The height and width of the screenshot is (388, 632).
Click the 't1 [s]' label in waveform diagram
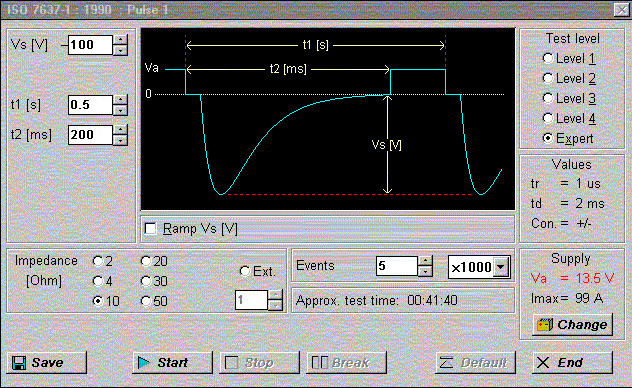316,45
